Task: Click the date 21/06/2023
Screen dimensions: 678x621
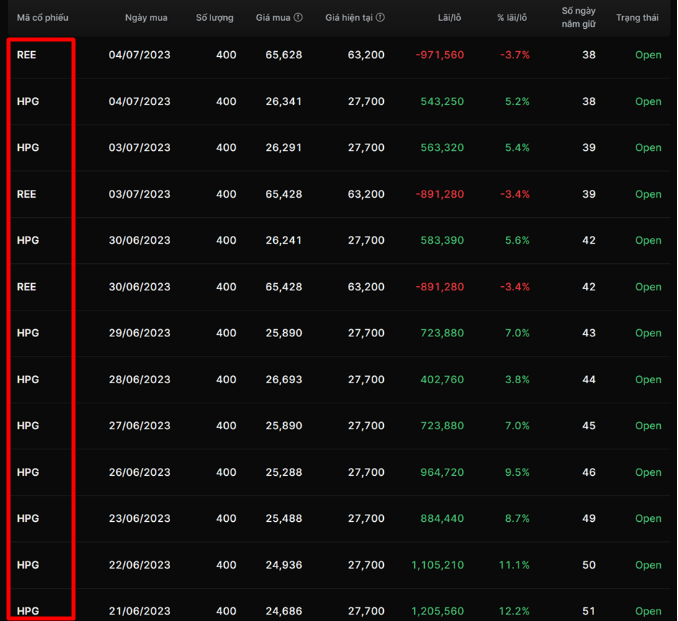Action: click(140, 611)
